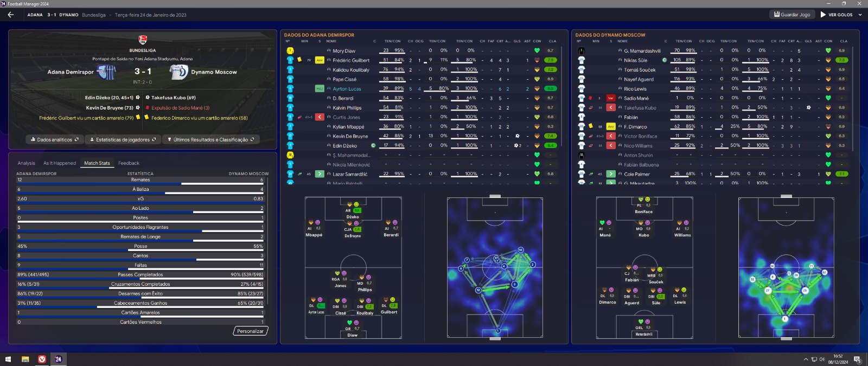The image size is (868, 366).
Task: Click goal icon next to Edin Džeko (20, 45+1)
Action: coord(138,98)
